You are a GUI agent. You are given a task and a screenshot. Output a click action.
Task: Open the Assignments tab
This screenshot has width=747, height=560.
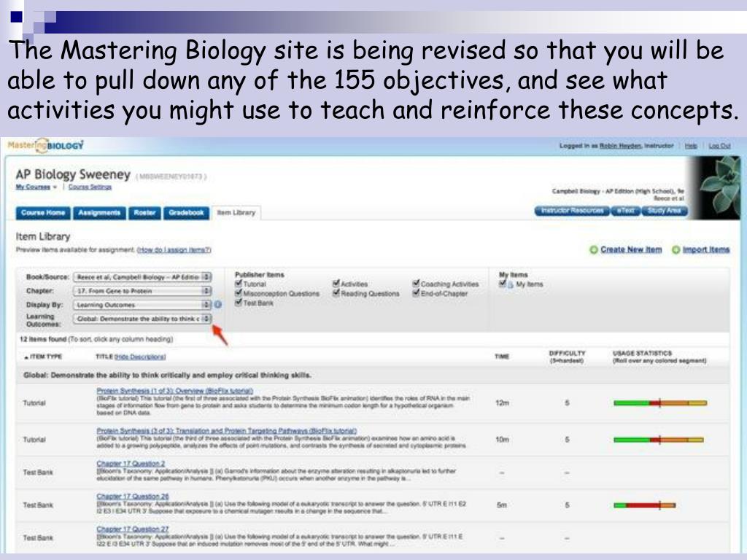[99, 212]
